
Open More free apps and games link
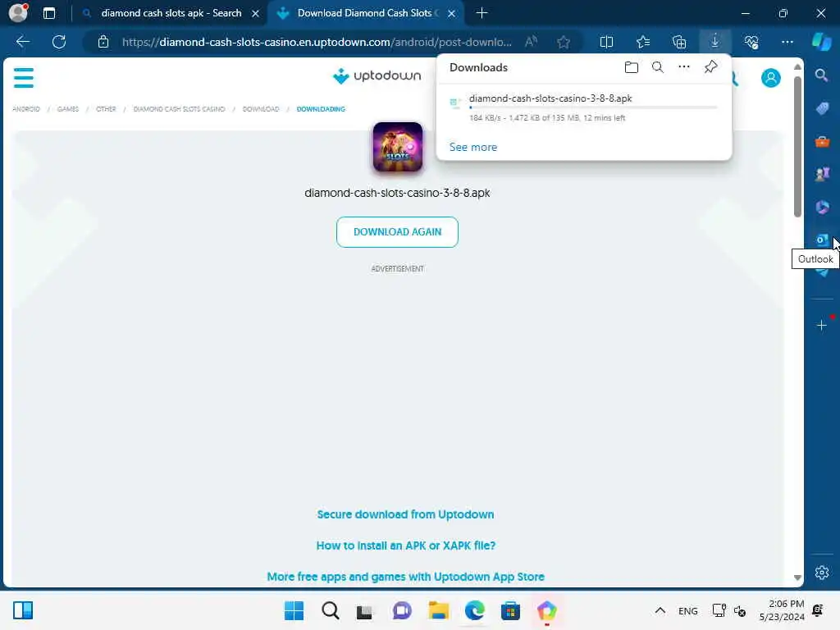click(405, 577)
